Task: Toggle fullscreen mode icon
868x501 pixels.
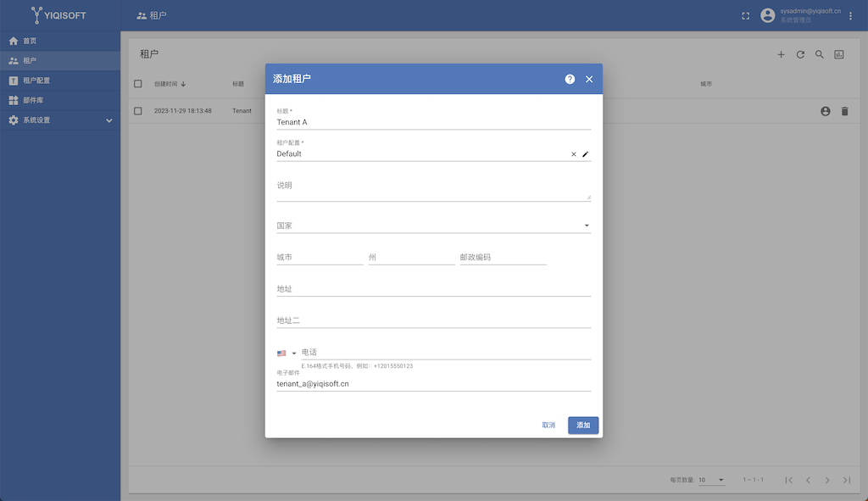Action: tap(746, 16)
